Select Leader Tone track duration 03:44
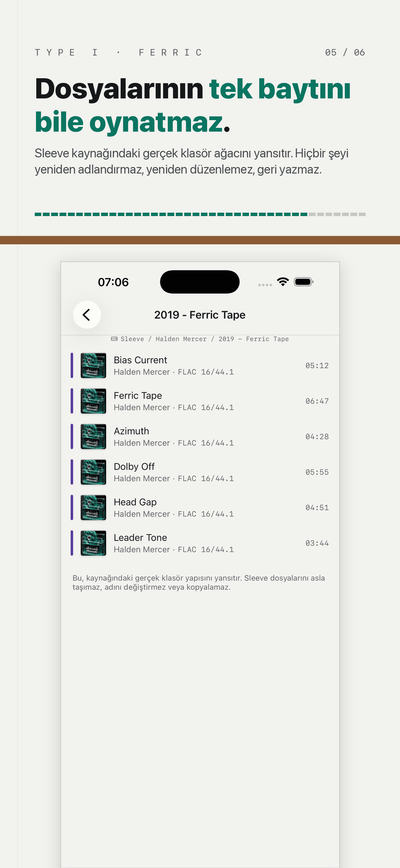Image resolution: width=400 pixels, height=868 pixels. (x=317, y=543)
